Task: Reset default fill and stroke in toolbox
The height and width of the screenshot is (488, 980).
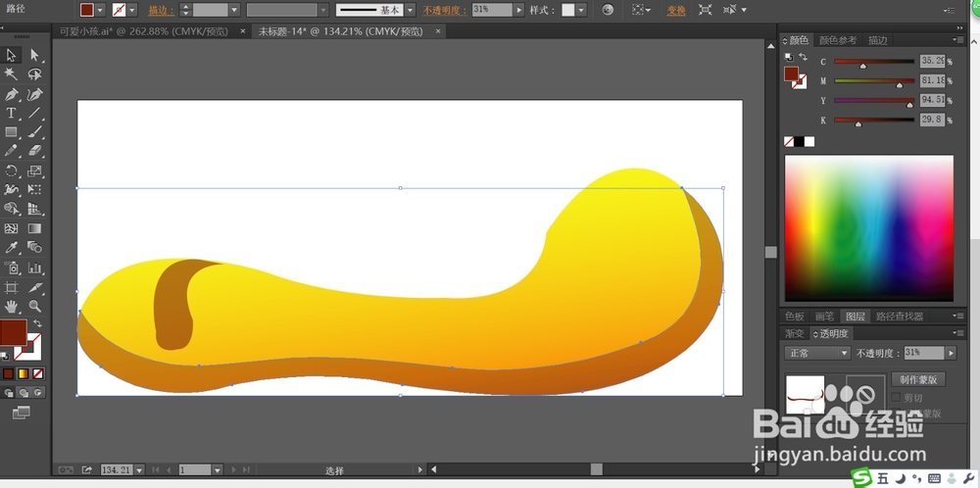Action: (6, 356)
